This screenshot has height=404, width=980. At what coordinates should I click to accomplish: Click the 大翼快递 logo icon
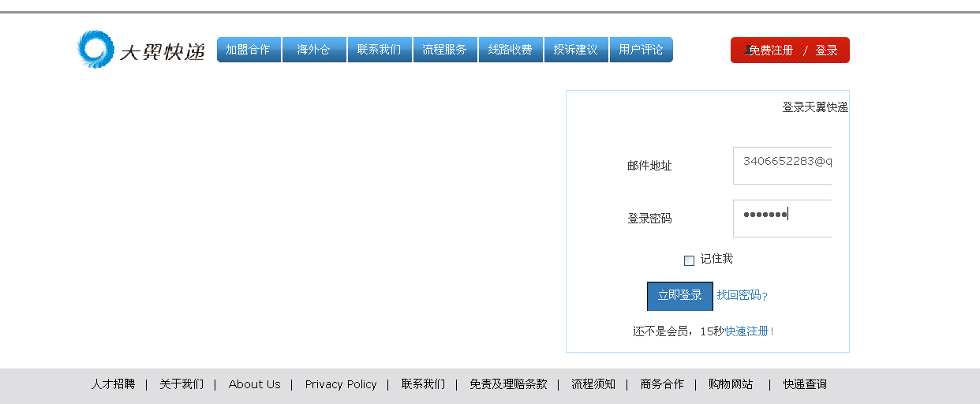(x=95, y=49)
